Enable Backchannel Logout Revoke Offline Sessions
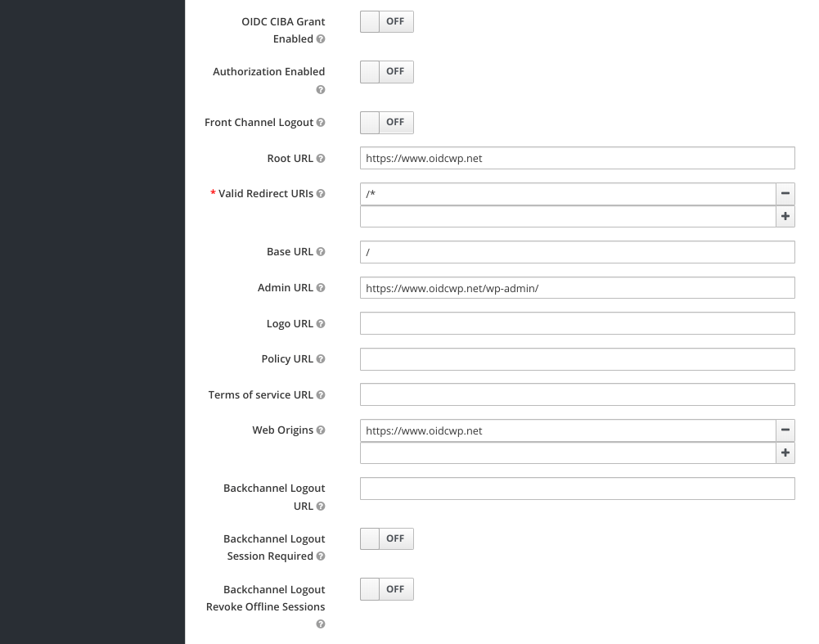The image size is (819, 644). tap(386, 588)
